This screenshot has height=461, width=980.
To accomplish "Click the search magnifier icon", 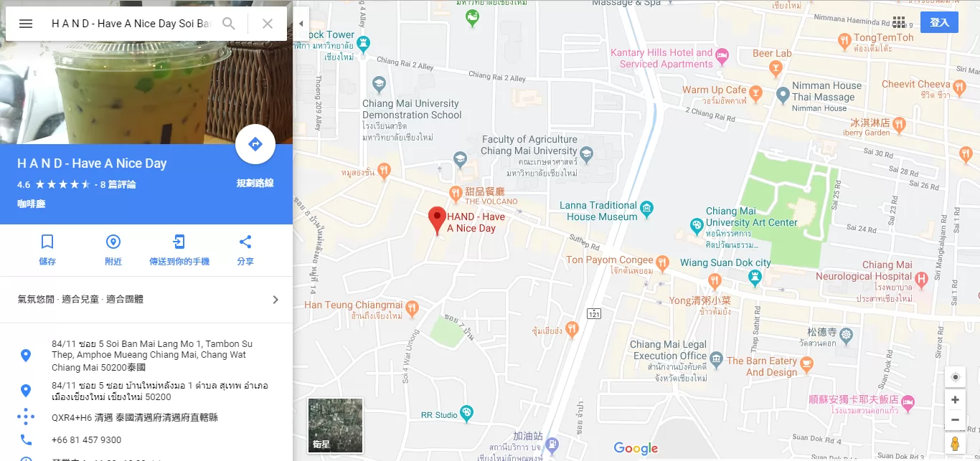I will click(229, 24).
